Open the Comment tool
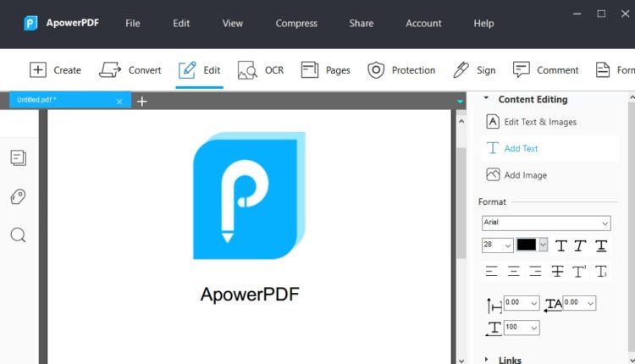This screenshot has height=364, width=635. [x=545, y=70]
